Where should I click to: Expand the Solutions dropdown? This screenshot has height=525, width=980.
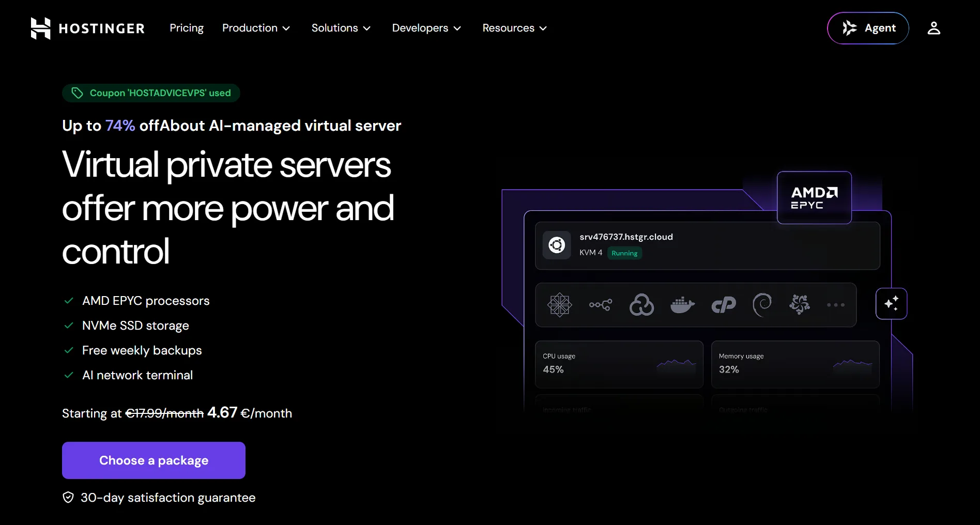pyautogui.click(x=341, y=28)
